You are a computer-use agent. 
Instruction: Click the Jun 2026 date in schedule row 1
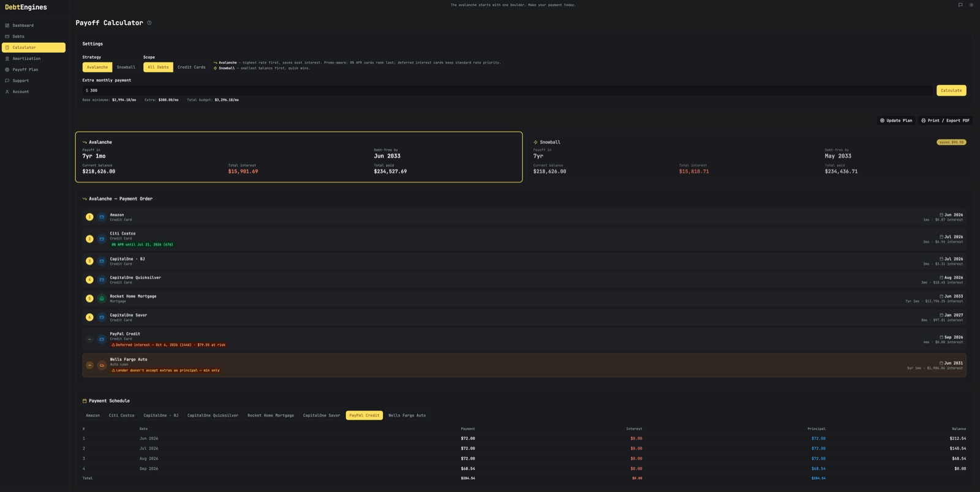click(x=149, y=439)
